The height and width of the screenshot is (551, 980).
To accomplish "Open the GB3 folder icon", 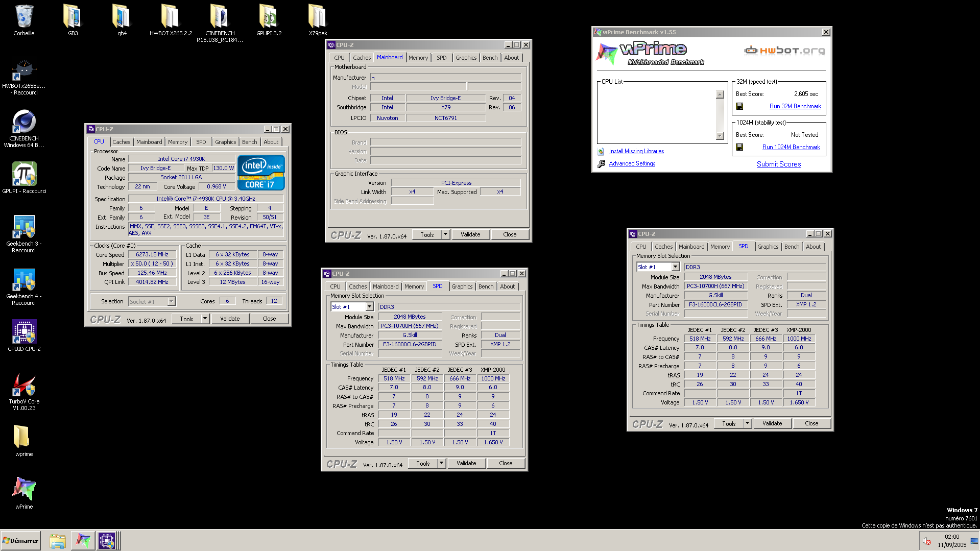I will coord(73,16).
